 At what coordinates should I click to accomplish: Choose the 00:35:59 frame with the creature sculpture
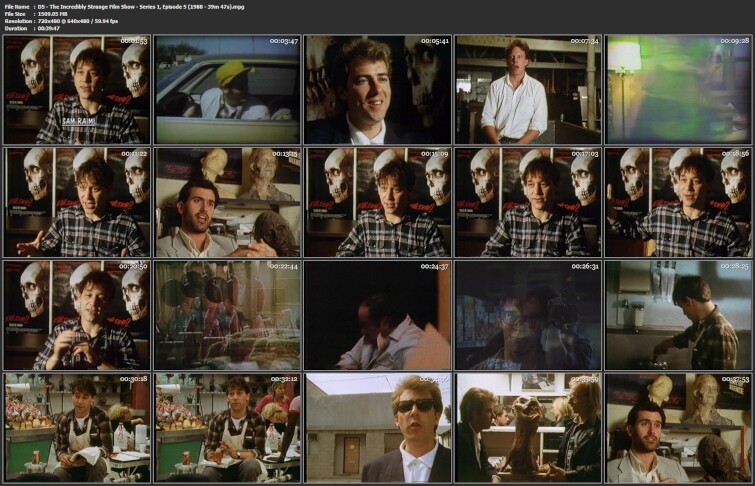pyautogui.click(x=528, y=428)
